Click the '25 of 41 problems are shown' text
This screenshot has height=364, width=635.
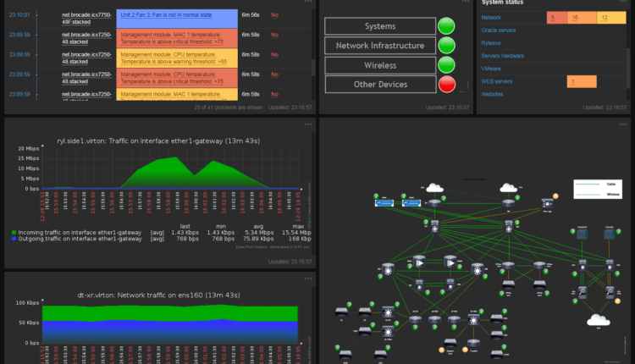coord(228,108)
